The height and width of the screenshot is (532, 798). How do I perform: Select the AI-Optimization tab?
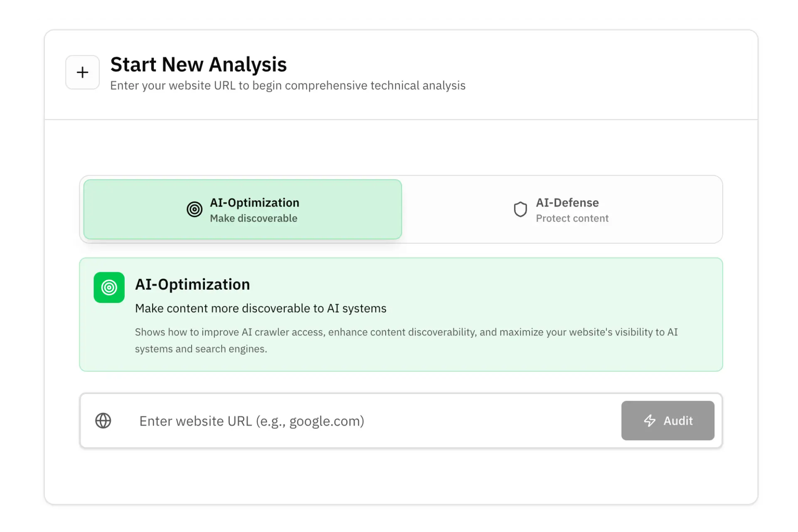[242, 209]
